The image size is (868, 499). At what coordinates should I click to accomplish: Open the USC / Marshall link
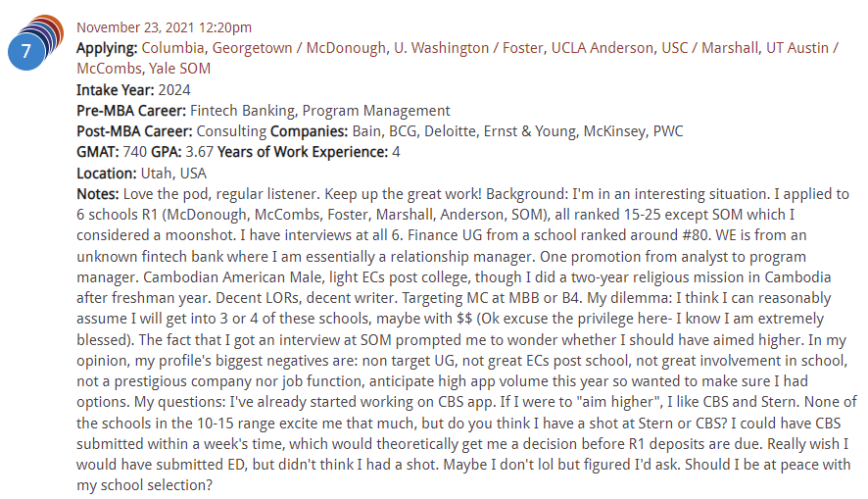[709, 48]
